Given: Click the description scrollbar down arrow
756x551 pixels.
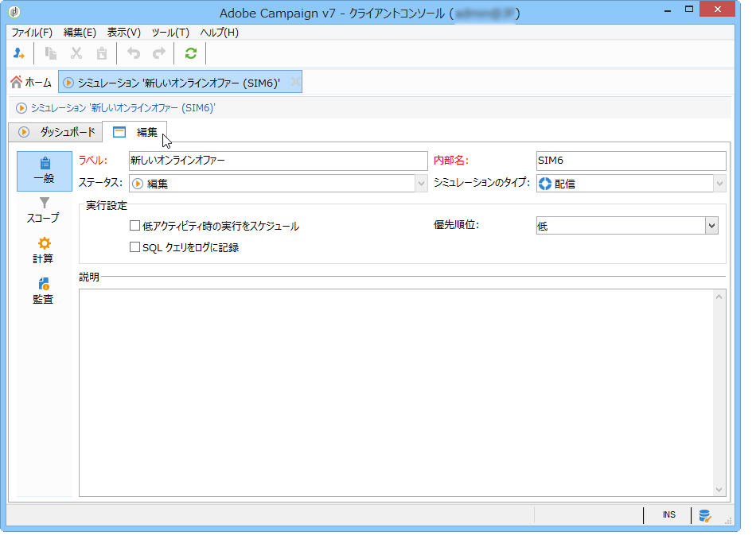Looking at the screenshot, I should point(719,490).
